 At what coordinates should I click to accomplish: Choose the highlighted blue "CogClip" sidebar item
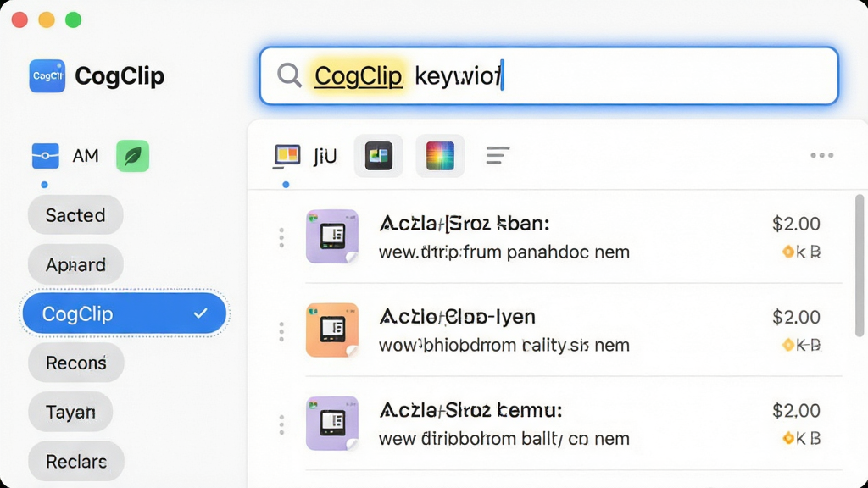coord(125,313)
